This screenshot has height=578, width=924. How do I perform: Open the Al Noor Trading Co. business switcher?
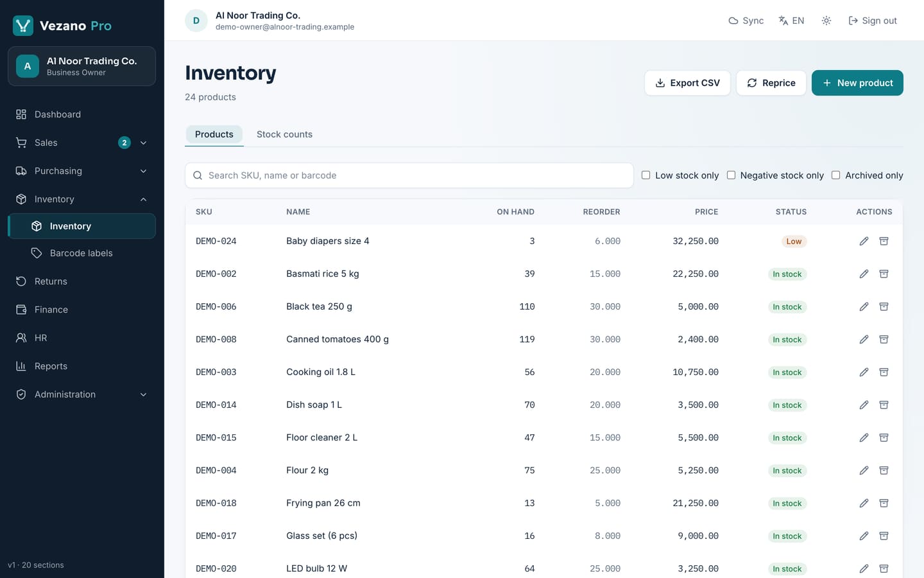click(x=81, y=66)
